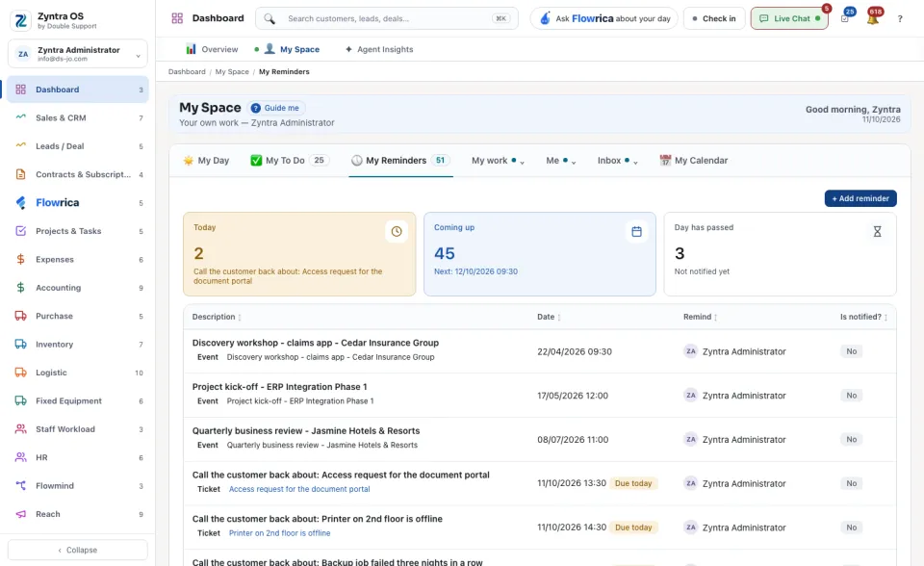The image size is (924, 566).
Task: Click the help question mark icon
Action: click(x=900, y=19)
